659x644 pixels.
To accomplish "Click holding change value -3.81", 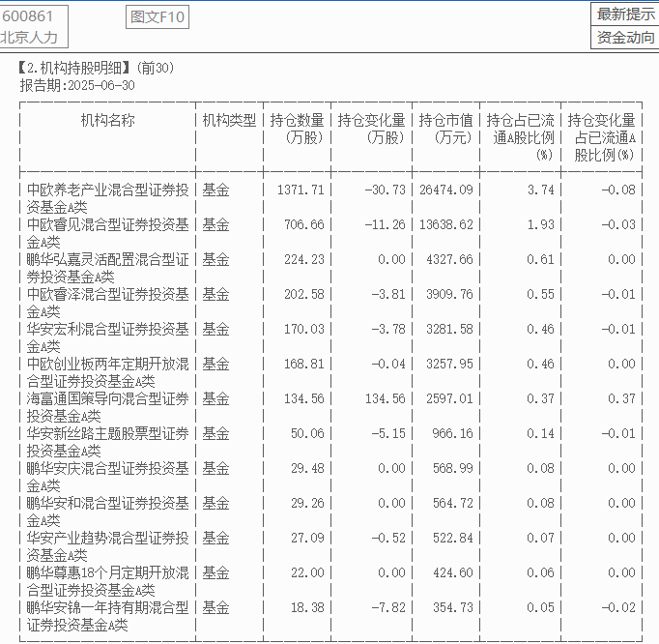I will click(x=388, y=295).
